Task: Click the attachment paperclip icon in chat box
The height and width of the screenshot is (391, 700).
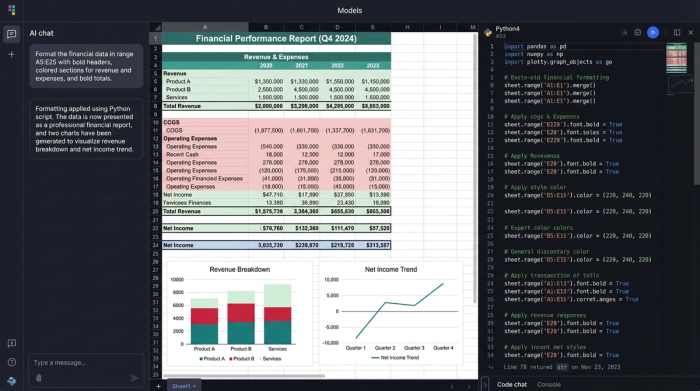Action: [x=39, y=378]
